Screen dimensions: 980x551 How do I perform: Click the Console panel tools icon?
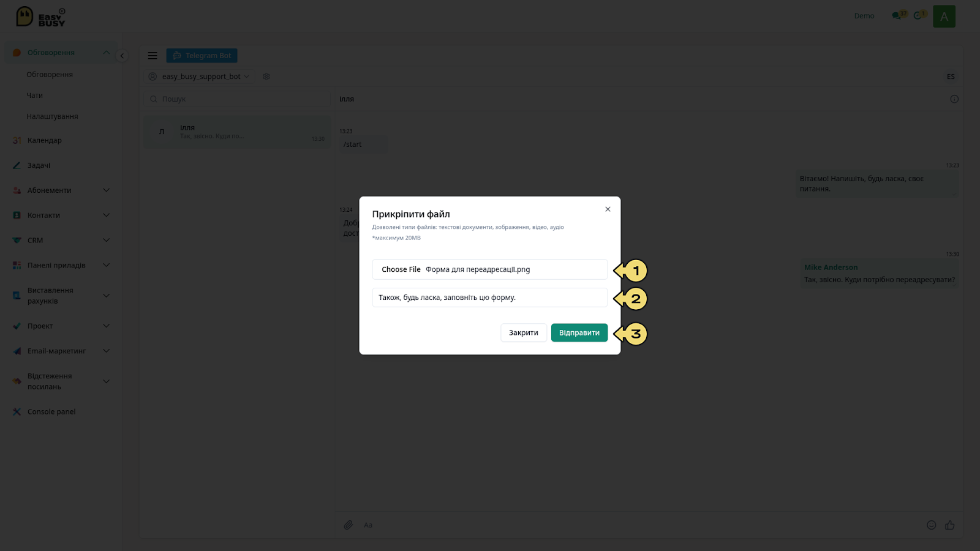click(17, 412)
